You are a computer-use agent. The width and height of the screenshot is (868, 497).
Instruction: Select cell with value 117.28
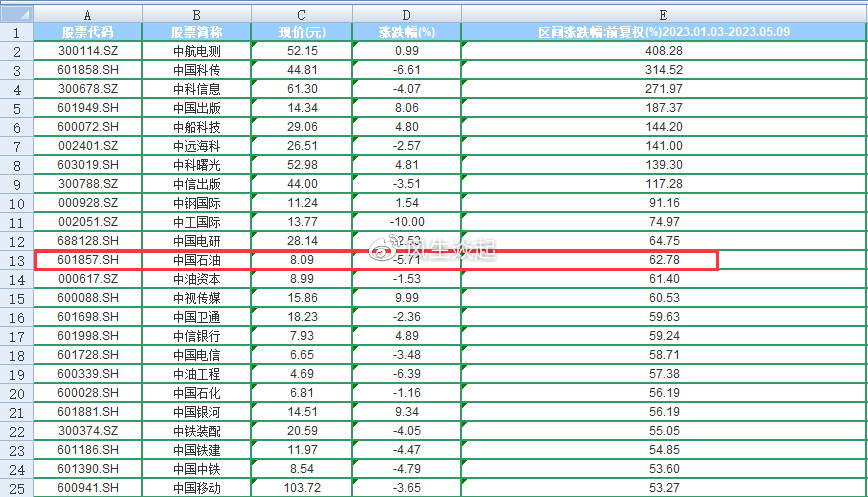pos(664,184)
